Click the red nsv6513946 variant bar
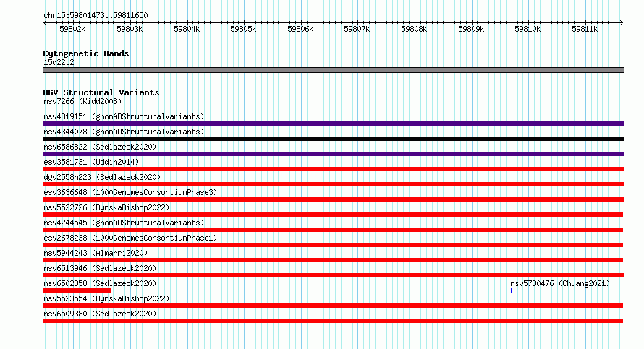Screen dimensions: 644x349 [333, 275]
